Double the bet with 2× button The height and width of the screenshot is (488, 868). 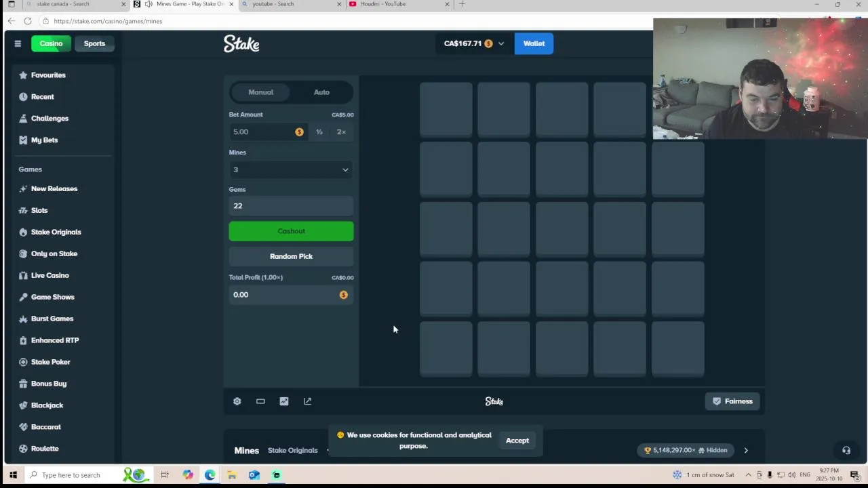(341, 132)
